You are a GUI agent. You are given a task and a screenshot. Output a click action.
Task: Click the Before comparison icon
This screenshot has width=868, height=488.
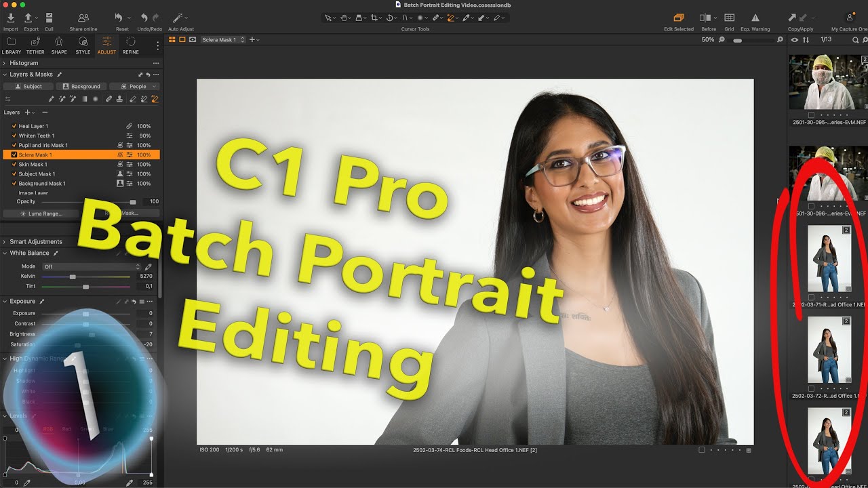[705, 18]
